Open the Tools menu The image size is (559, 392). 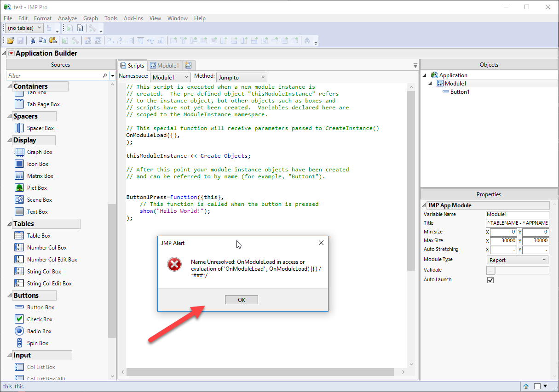(110, 18)
